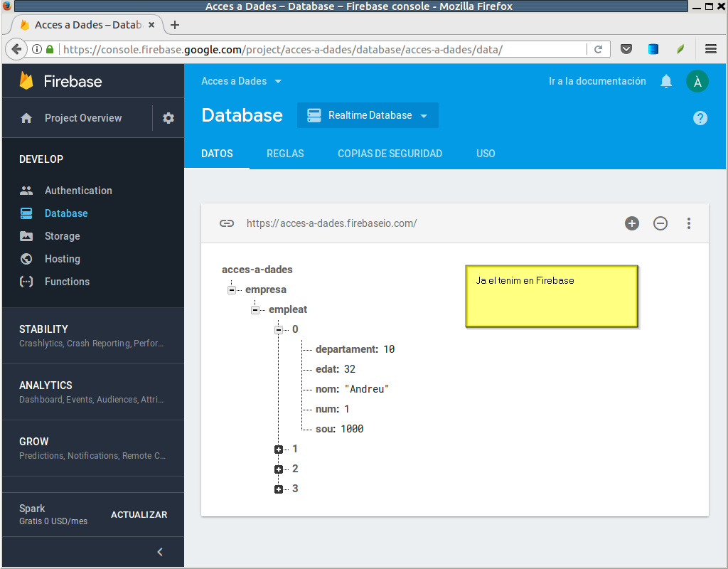This screenshot has height=569, width=728.
Task: Reload the page in Firefox
Action: click(x=599, y=49)
